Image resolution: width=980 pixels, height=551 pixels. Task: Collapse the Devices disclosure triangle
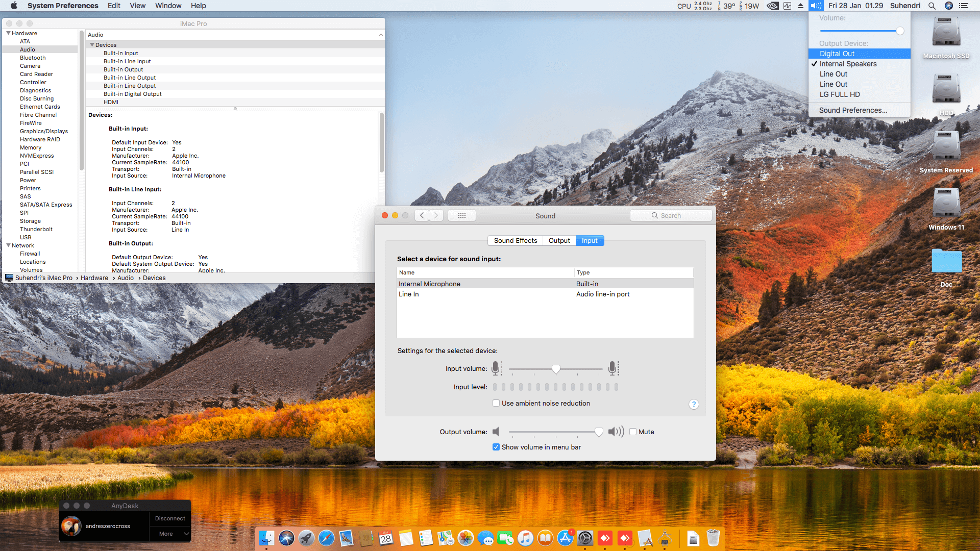click(92, 45)
